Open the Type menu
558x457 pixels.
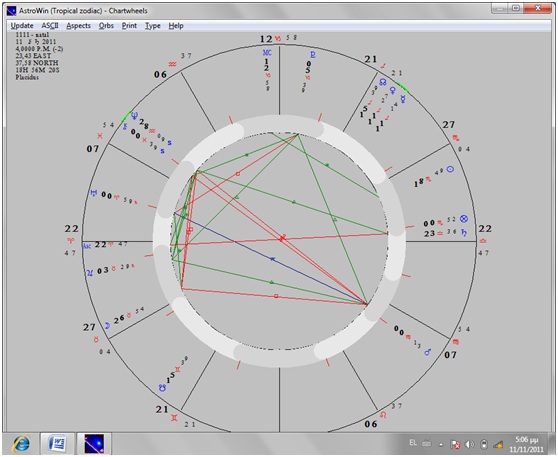point(152,26)
